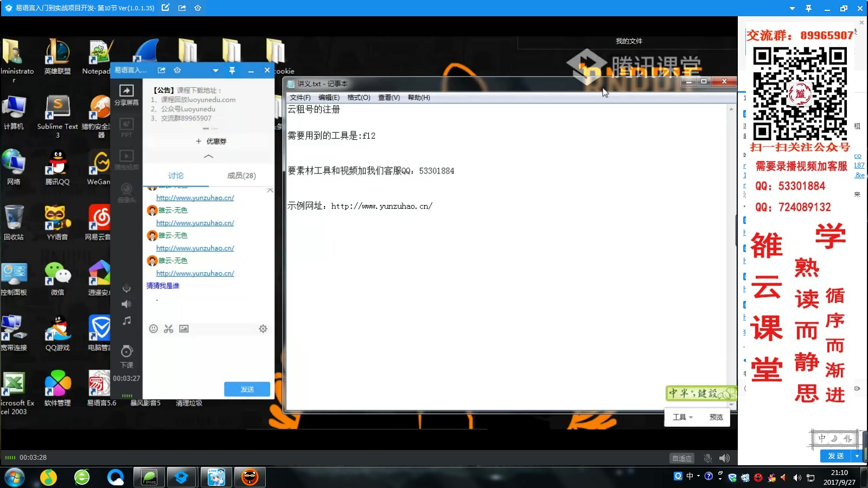Screen dimensions: 868x488
Task: Click the settings icon in player title bar
Action: coord(197,8)
